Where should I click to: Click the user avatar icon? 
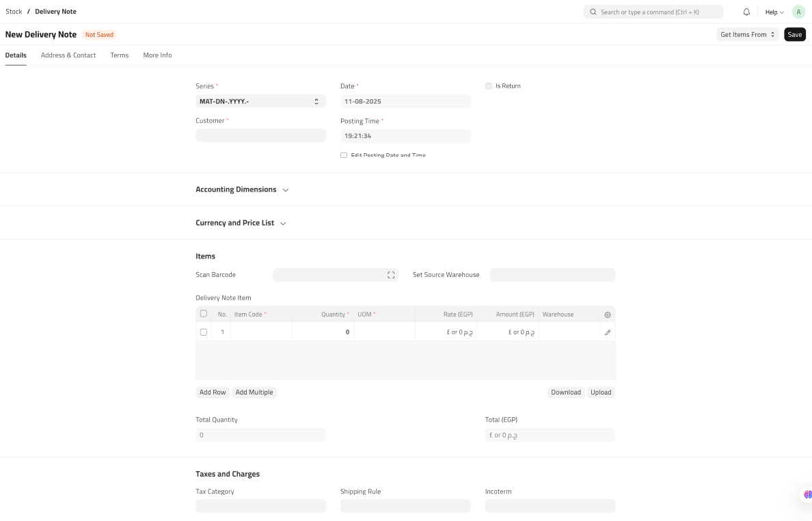point(798,12)
